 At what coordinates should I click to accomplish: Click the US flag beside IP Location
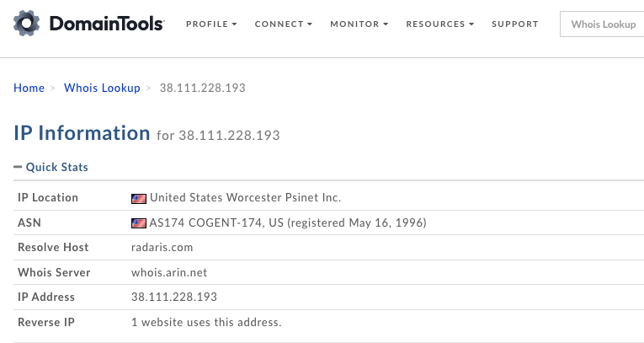point(139,199)
